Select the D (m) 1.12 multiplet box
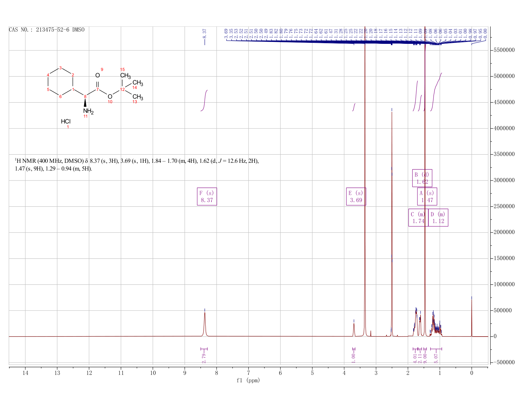The height and width of the screenshot is (411, 532). tap(438, 218)
